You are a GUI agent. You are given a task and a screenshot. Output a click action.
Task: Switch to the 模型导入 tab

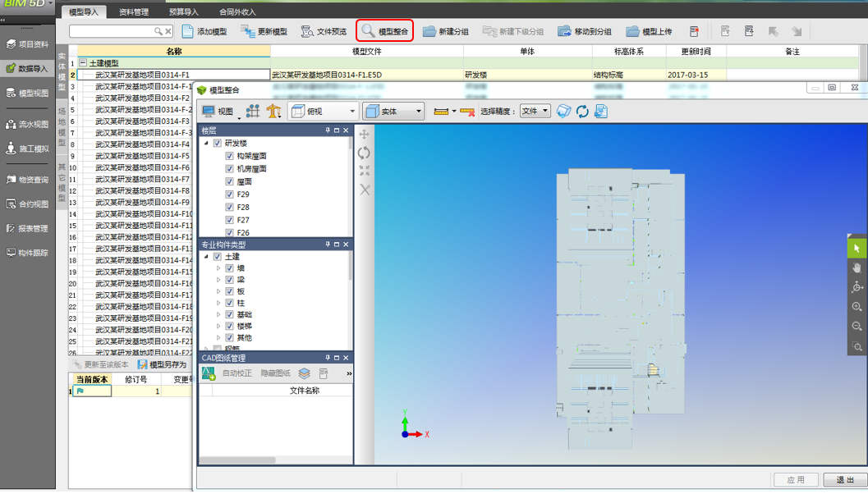point(84,12)
